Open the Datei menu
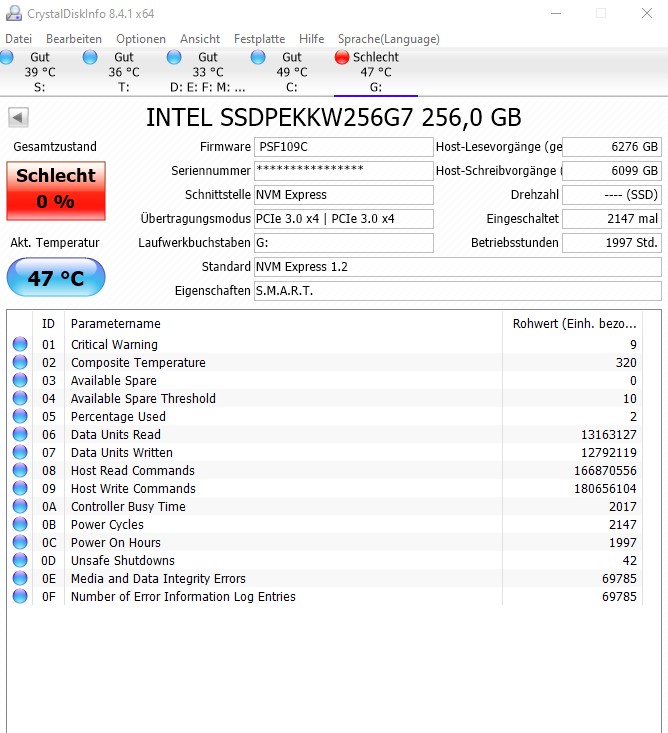The height and width of the screenshot is (733, 668). click(x=19, y=39)
